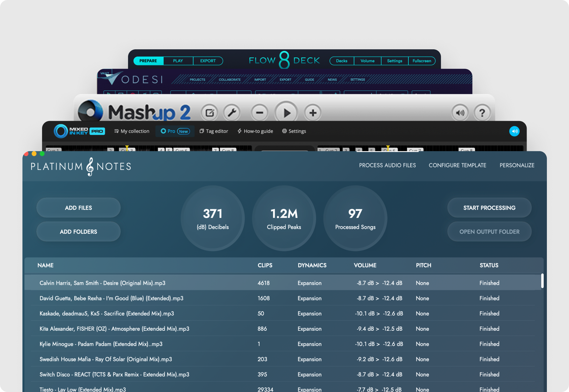The width and height of the screenshot is (569, 392).
Task: Open NEWS in the Odesi menu
Action: 332,80
